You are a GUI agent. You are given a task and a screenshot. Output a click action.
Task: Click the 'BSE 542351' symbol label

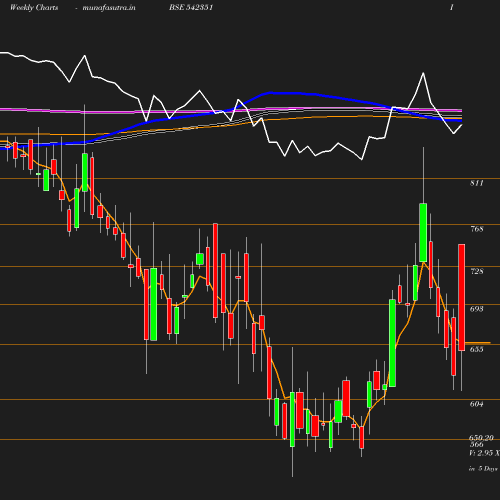click(x=191, y=7)
